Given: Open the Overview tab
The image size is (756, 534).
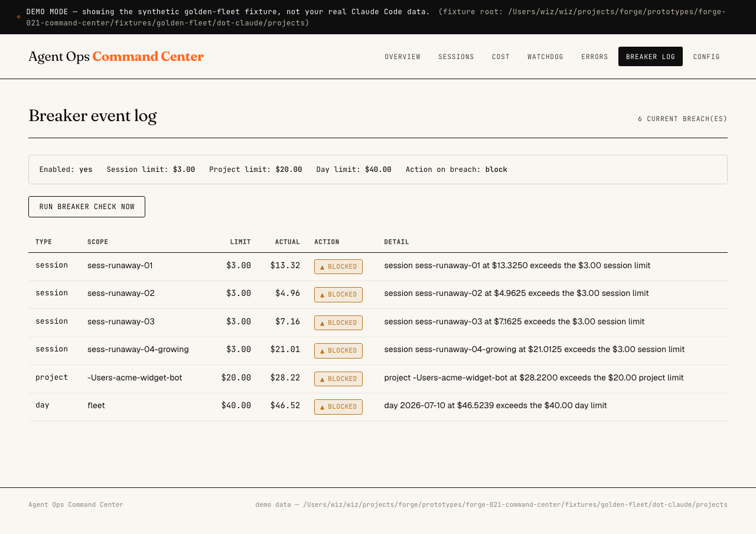Looking at the screenshot, I should click(x=403, y=57).
